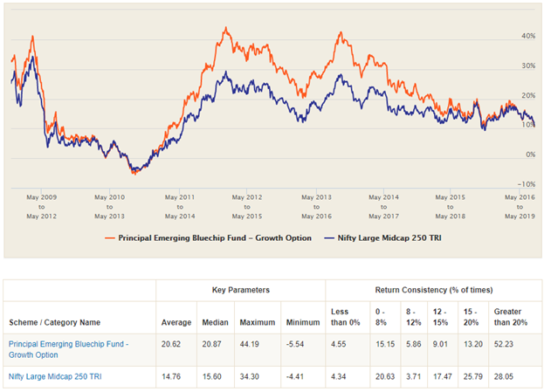Click the 40% y-axis label

coord(527,37)
